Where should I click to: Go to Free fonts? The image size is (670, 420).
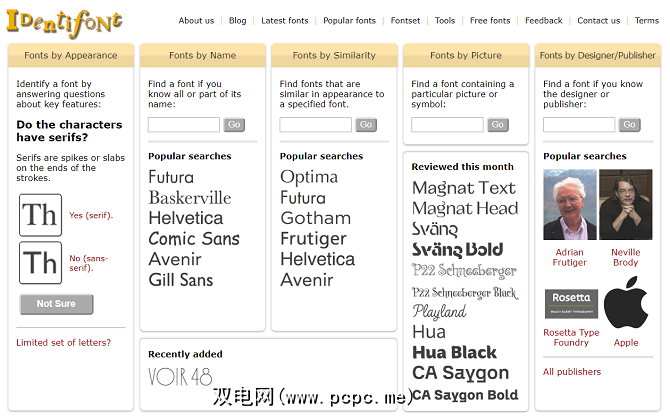[490, 21]
